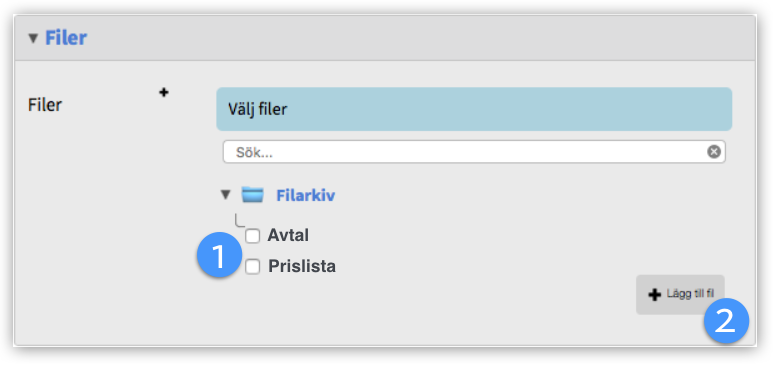Click the tree connector line below Filarkiv
Screen dimensions: 777x367
click(x=240, y=220)
